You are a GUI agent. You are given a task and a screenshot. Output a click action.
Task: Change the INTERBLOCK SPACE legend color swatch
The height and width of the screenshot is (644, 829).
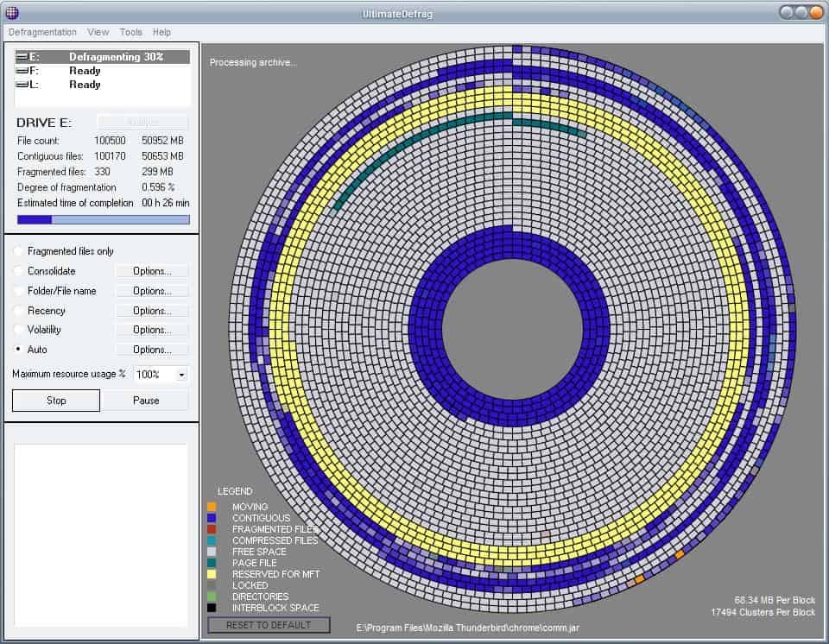pyautogui.click(x=212, y=608)
